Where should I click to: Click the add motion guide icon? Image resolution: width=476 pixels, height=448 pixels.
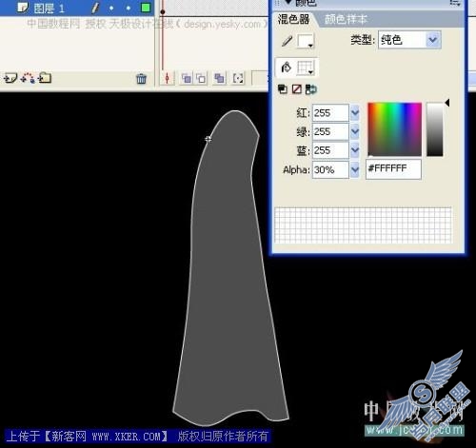pos(28,78)
